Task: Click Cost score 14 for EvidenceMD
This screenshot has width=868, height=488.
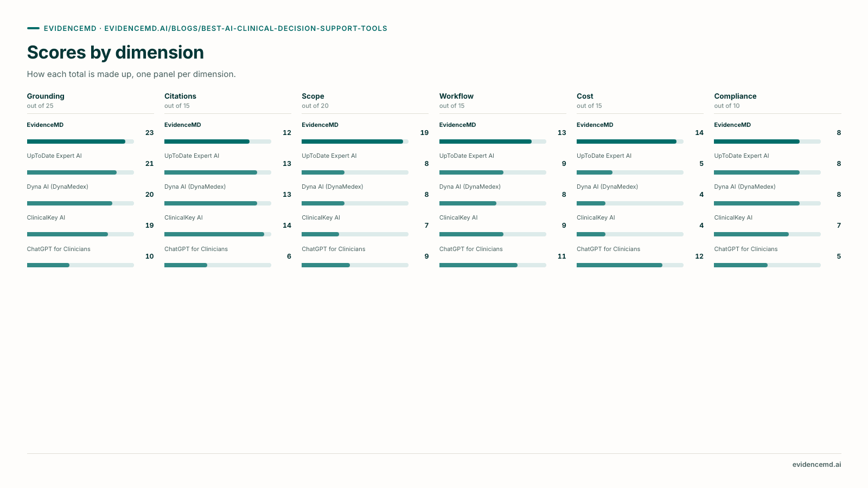Action: (x=699, y=133)
